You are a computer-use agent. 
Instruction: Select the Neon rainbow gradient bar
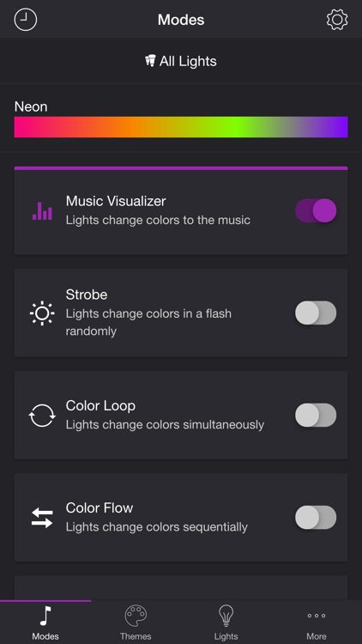[x=181, y=127]
